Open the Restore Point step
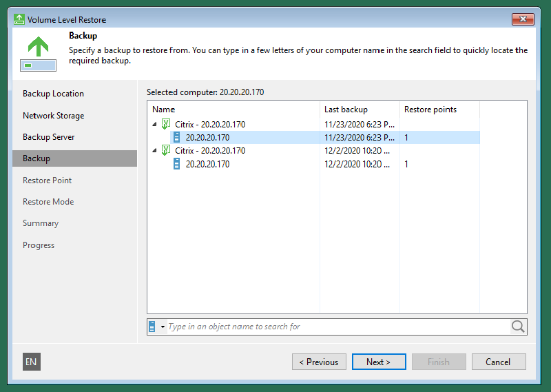Viewport: 551px width, 392px height. (47, 180)
